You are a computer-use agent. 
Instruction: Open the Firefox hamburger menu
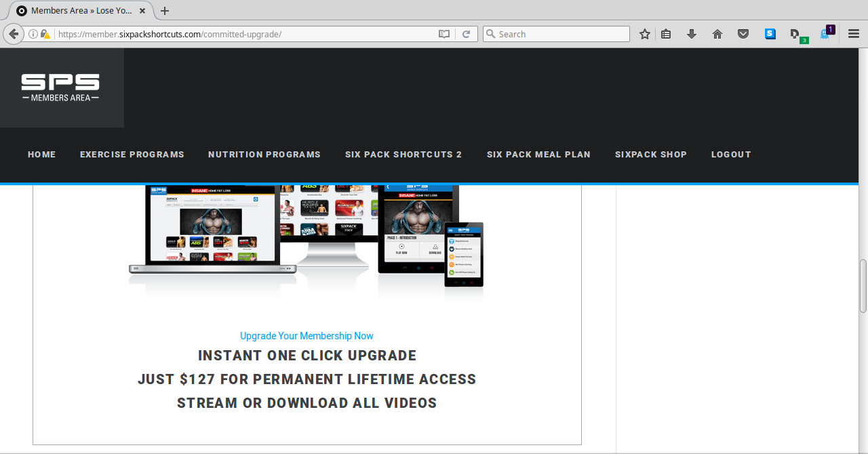(854, 34)
